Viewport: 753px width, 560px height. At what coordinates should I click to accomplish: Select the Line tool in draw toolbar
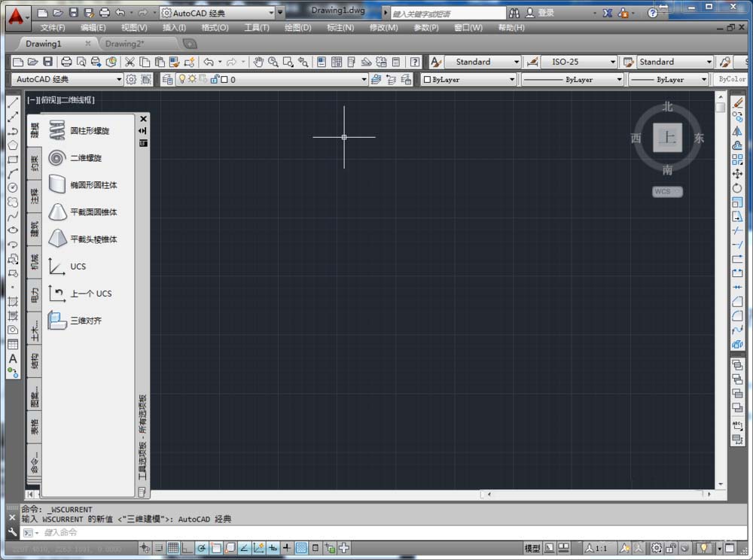point(13,102)
